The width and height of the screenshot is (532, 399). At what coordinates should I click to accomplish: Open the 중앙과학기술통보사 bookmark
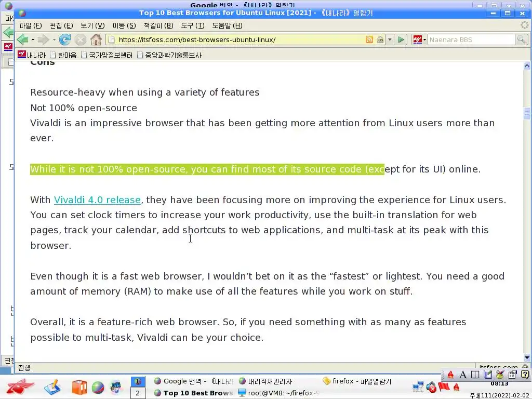[169, 55]
